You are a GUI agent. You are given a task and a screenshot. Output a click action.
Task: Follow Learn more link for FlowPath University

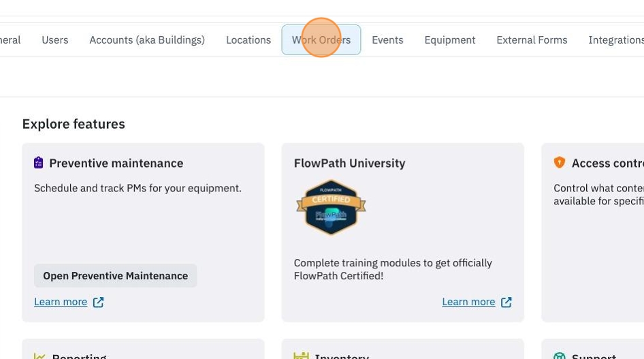point(468,302)
